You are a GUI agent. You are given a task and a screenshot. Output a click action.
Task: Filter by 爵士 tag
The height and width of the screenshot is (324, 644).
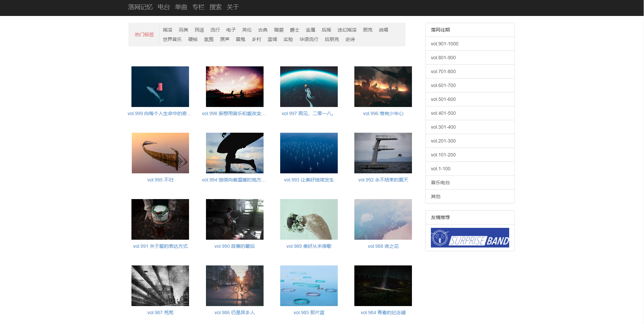click(x=295, y=30)
